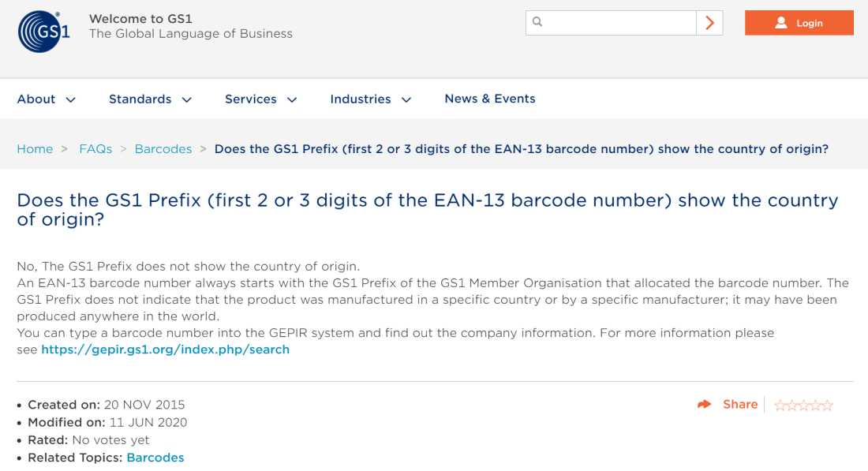Click the user icon on Login button
Image resolution: width=868 pixels, height=471 pixels.
pos(781,23)
